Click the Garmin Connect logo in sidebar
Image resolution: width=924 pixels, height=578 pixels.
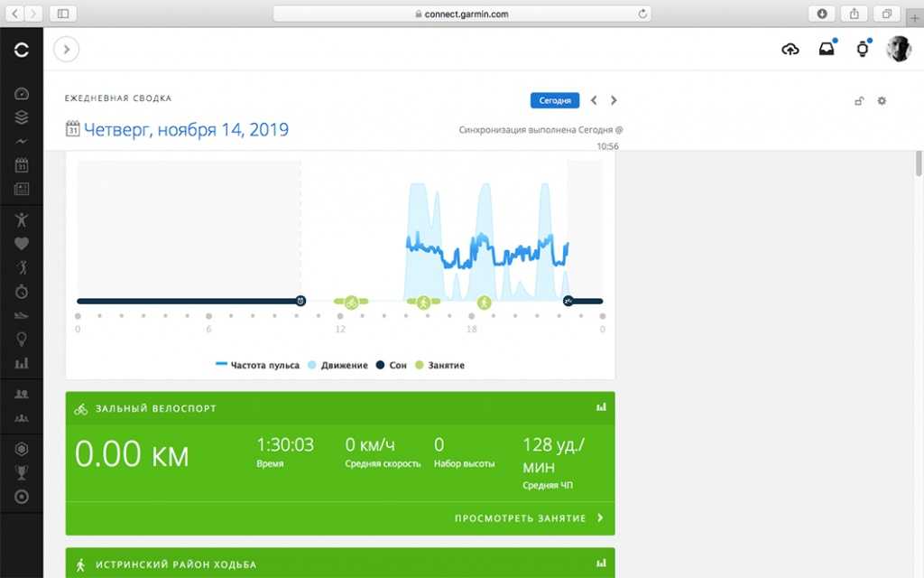(x=22, y=50)
